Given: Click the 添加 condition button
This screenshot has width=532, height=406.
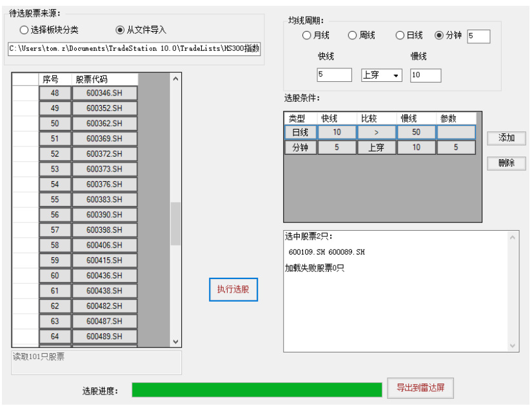Looking at the screenshot, I should click(x=506, y=138).
